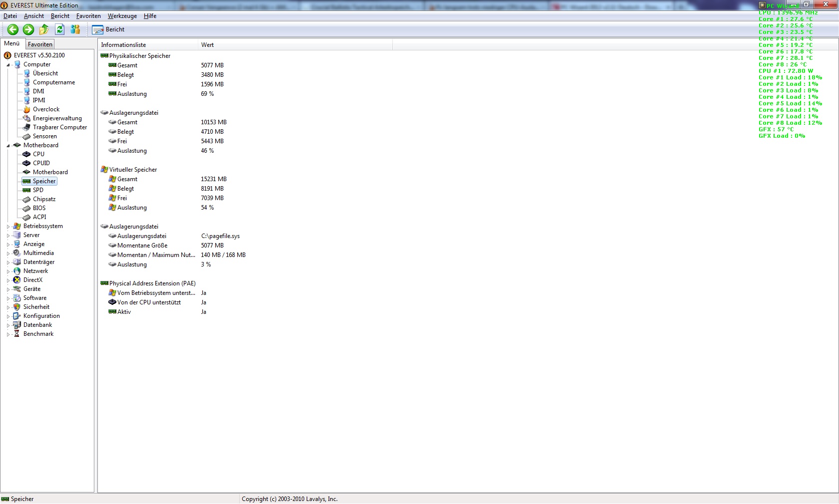Screen dimensions: 839x504
Task: Select the Computername icon
Action: point(27,82)
